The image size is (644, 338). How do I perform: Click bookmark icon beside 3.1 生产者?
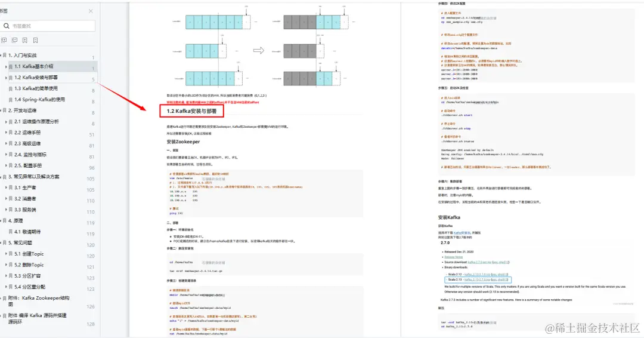pyautogui.click(x=11, y=188)
